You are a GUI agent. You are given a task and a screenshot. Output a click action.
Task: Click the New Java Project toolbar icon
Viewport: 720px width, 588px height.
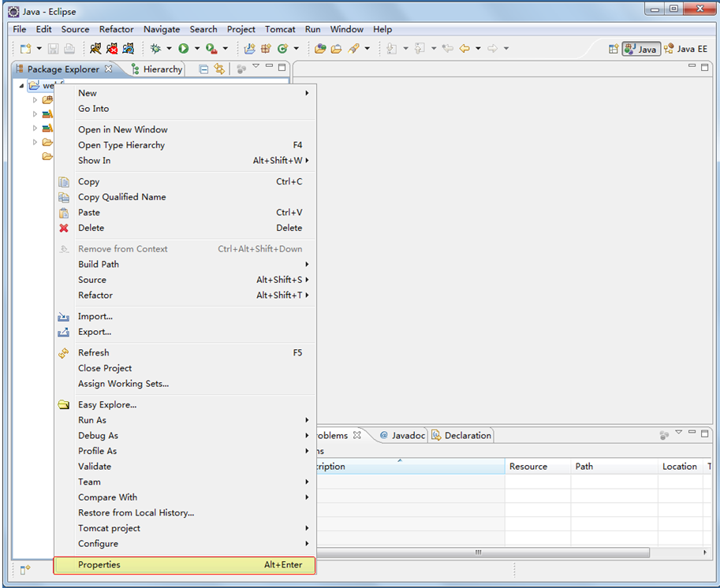pyautogui.click(x=250, y=48)
